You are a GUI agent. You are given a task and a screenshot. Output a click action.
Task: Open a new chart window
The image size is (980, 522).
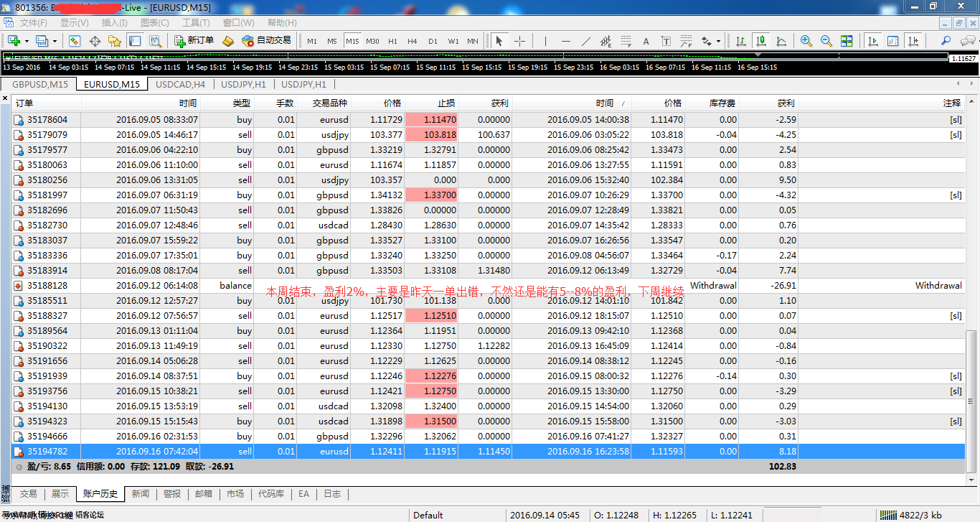[14, 41]
